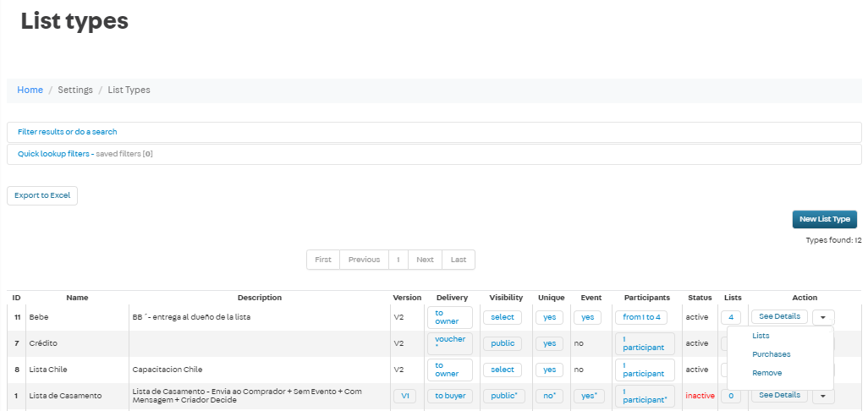Image resolution: width=868 pixels, height=411 pixels.
Task: Click the New List Type button
Action: [x=824, y=219]
